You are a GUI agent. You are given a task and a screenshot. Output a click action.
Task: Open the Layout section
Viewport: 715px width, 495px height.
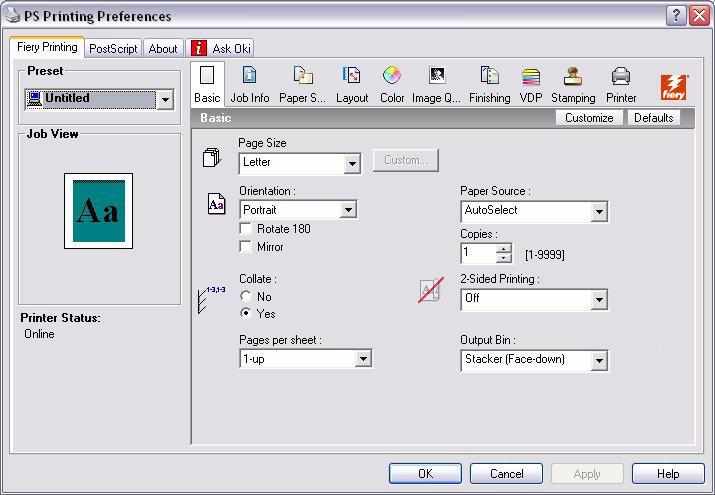(x=352, y=84)
